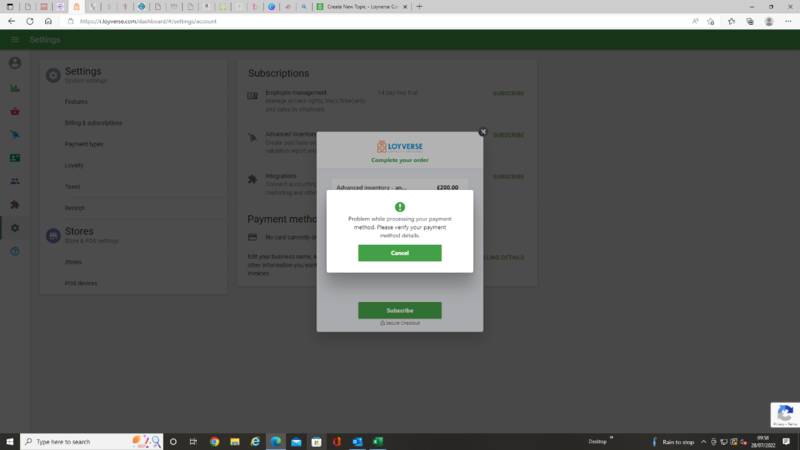Open the account profile icon in sidebar

(15, 63)
